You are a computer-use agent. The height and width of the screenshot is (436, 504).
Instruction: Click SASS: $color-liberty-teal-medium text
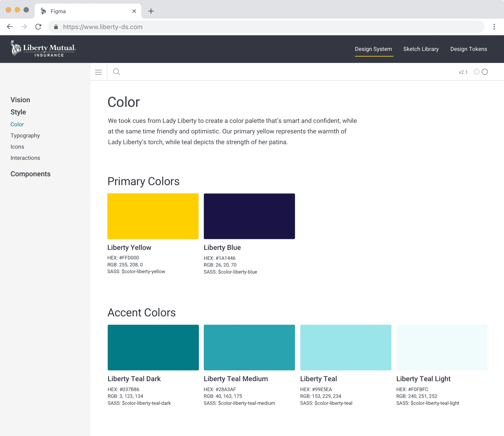(x=239, y=403)
